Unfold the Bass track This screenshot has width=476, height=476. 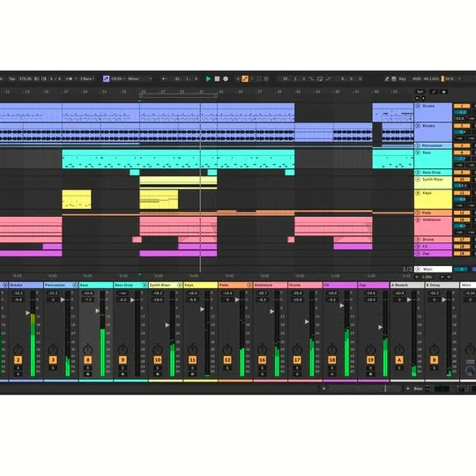click(418, 153)
